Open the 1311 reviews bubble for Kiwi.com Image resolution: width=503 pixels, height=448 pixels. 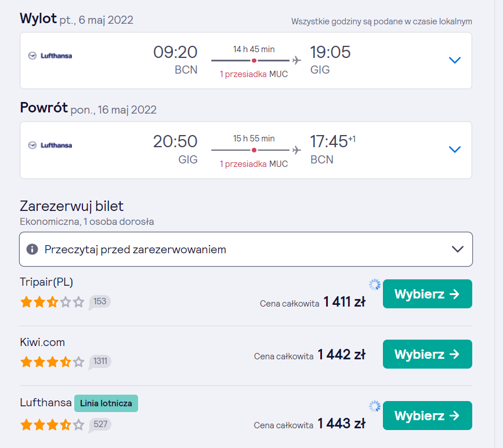point(100,362)
